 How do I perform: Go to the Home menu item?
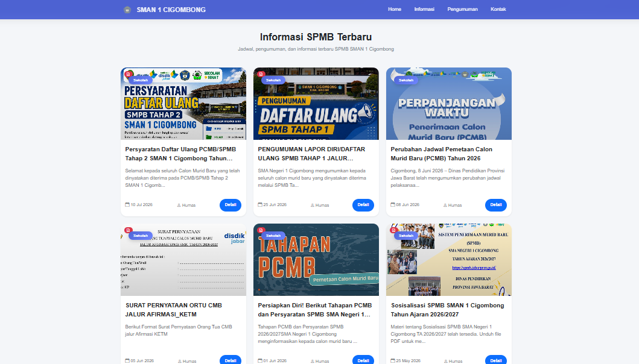click(x=395, y=10)
